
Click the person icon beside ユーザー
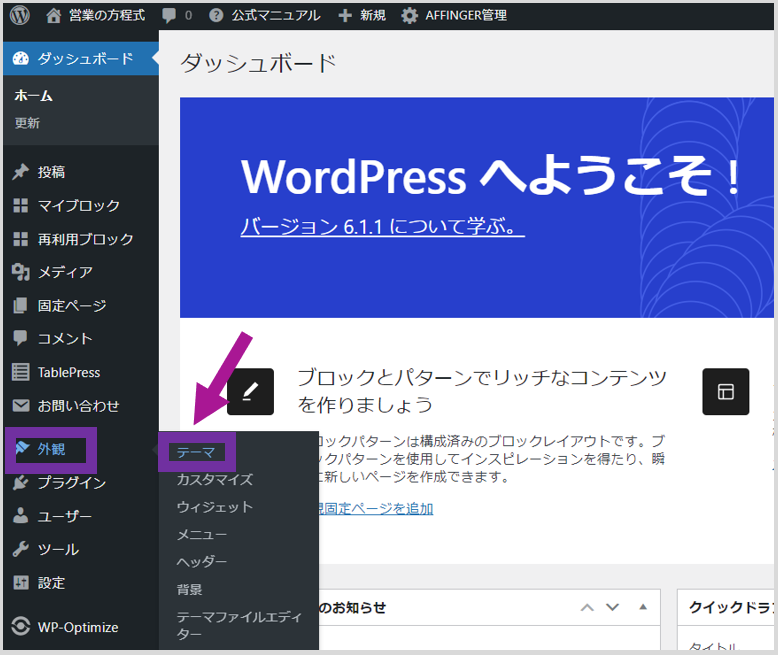point(20,516)
